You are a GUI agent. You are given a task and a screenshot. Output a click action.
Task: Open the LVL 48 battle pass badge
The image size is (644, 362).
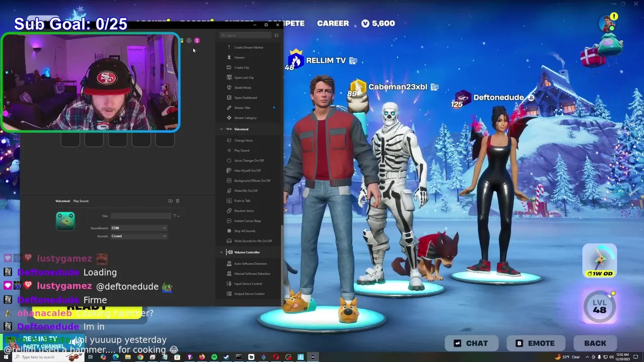599,306
